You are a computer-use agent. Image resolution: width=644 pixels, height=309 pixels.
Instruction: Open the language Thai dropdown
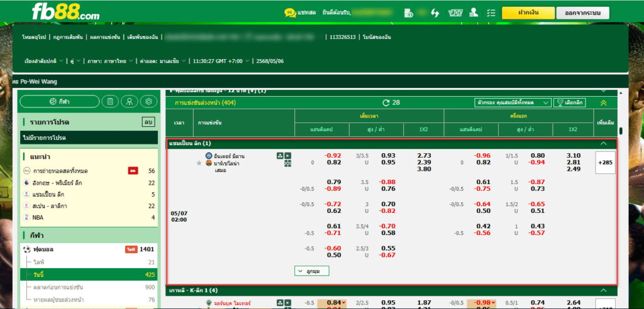click(x=109, y=61)
